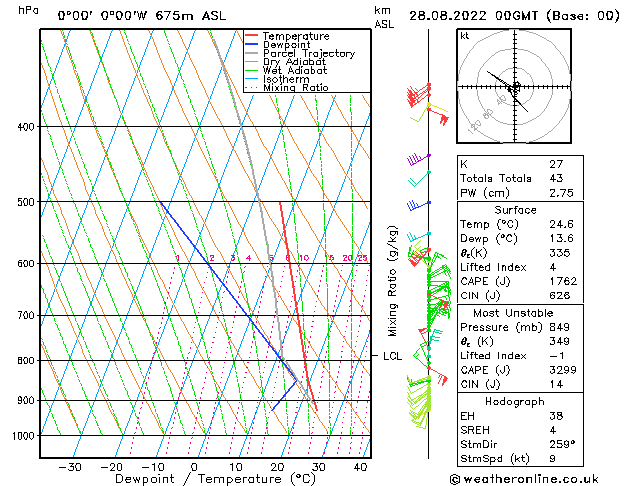This screenshot has width=629, height=486.
Task: Click the StmDir value 259°
Action: click(x=562, y=444)
